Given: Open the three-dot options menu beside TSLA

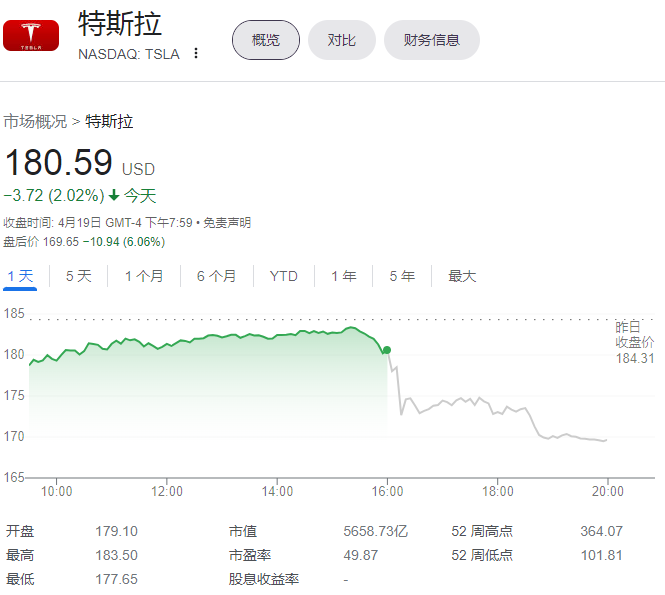Looking at the screenshot, I should coord(196,54).
